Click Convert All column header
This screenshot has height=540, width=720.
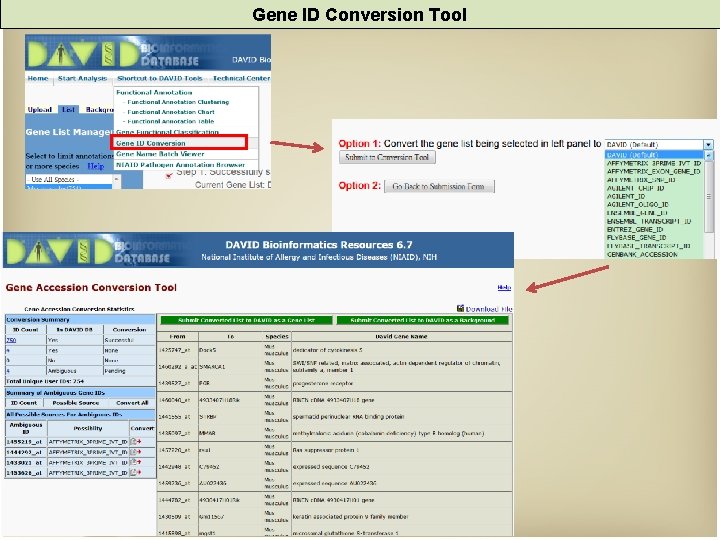tap(132, 403)
